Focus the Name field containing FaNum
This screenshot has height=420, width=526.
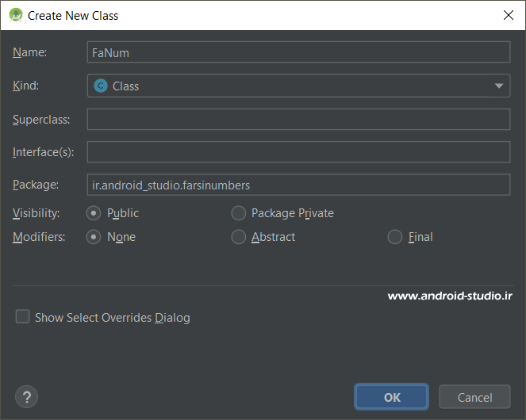click(x=298, y=52)
